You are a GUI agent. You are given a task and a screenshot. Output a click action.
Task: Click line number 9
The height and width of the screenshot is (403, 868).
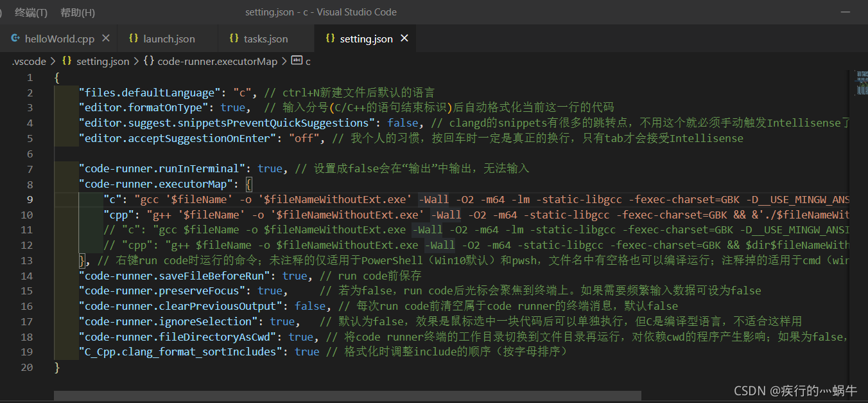[30, 199]
